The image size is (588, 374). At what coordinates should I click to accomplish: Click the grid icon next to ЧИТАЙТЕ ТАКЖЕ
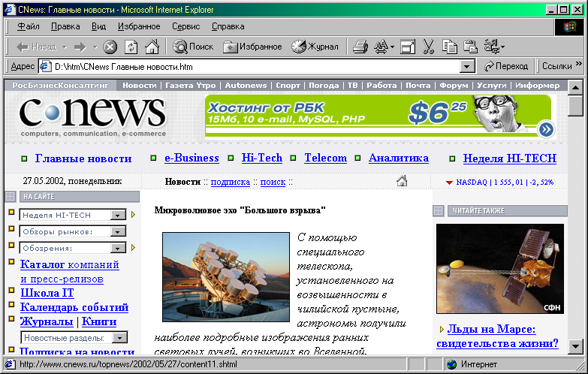coord(438,211)
